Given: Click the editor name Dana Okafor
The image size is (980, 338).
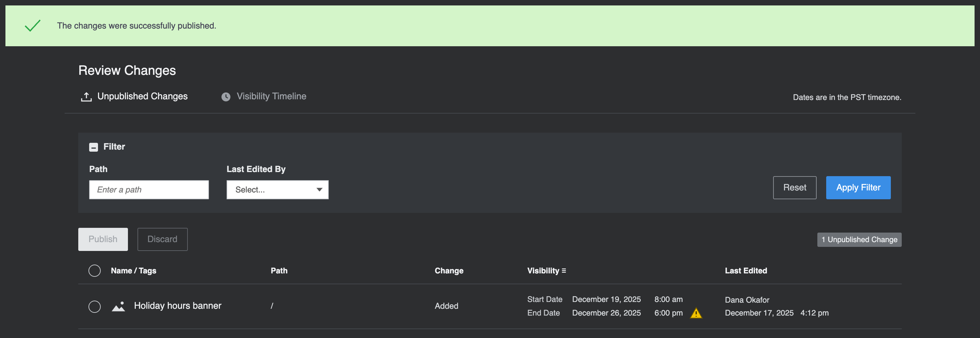Looking at the screenshot, I should click(x=747, y=300).
